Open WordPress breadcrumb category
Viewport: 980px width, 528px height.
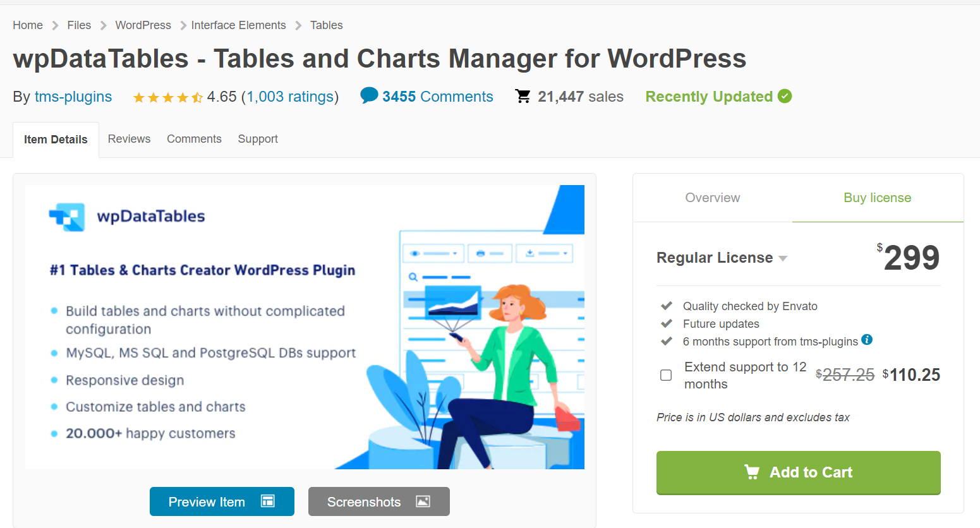pos(143,25)
